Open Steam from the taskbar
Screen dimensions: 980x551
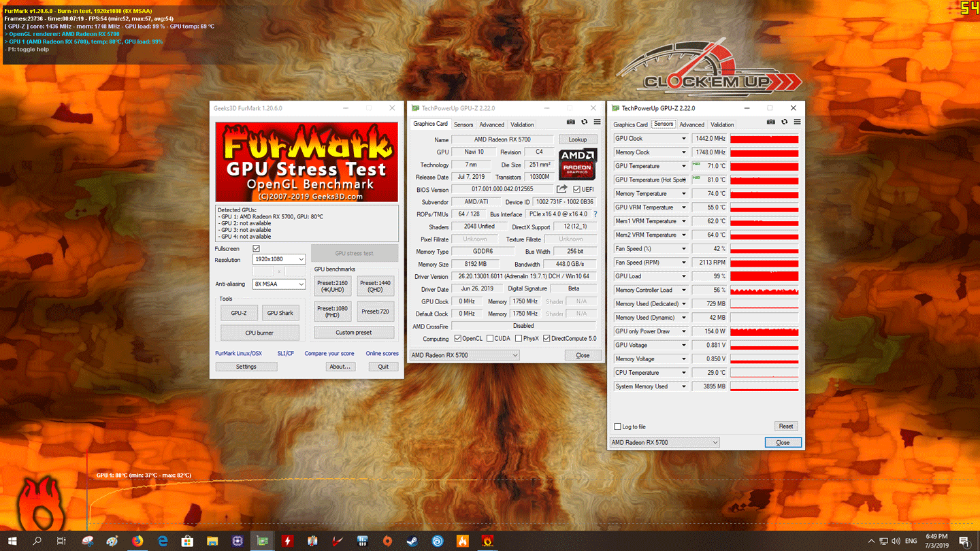(412, 541)
